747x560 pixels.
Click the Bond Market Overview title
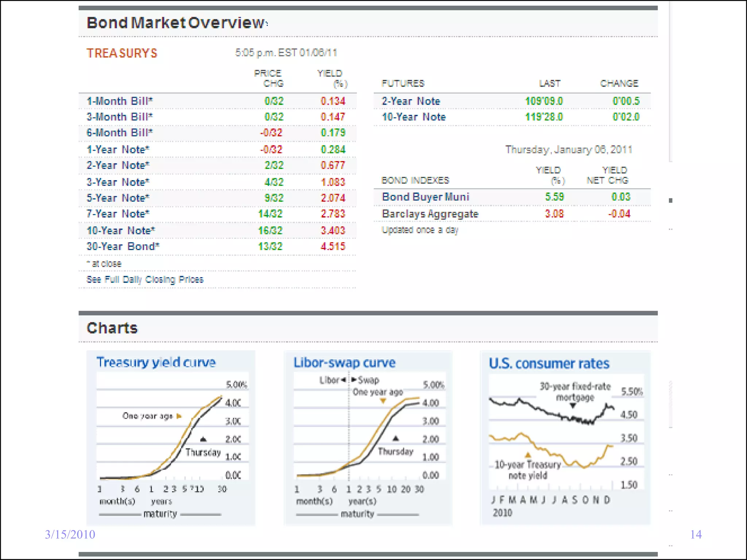click(175, 23)
